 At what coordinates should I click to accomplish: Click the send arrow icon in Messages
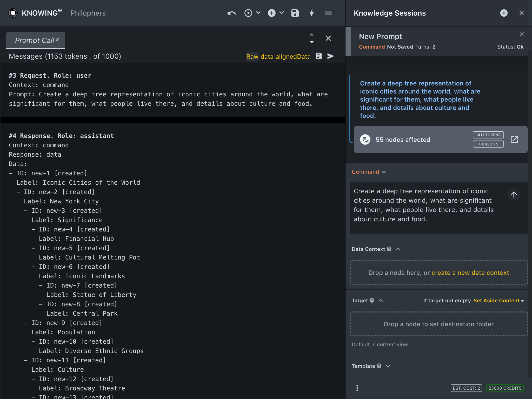330,56
